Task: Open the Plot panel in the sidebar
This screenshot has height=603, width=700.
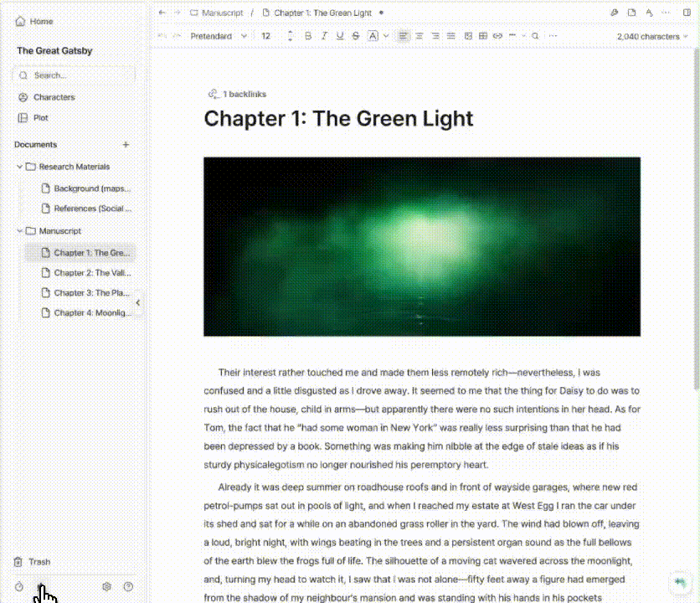Action: click(39, 117)
